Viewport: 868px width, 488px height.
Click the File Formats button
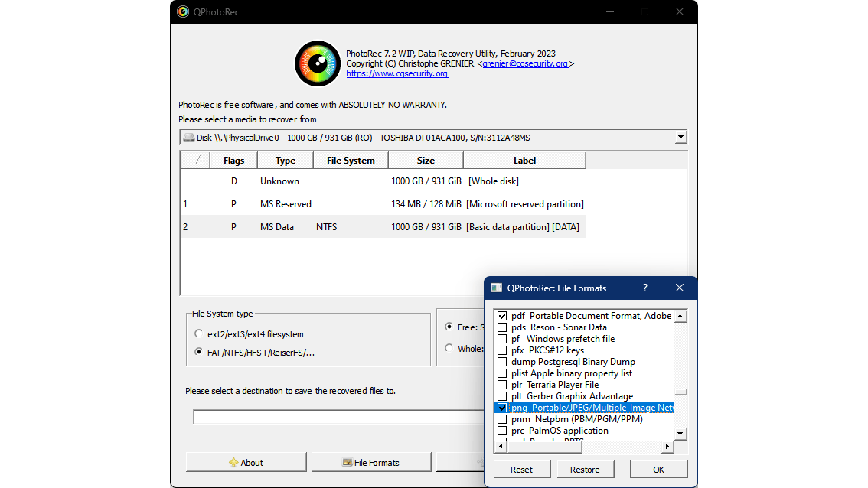tap(371, 462)
